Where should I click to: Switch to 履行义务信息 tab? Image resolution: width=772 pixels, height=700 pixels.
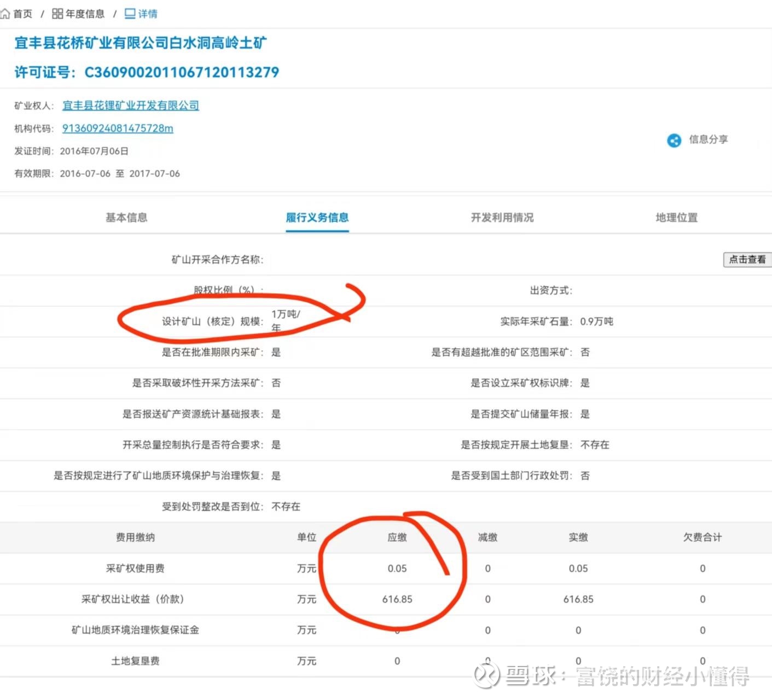[317, 217]
